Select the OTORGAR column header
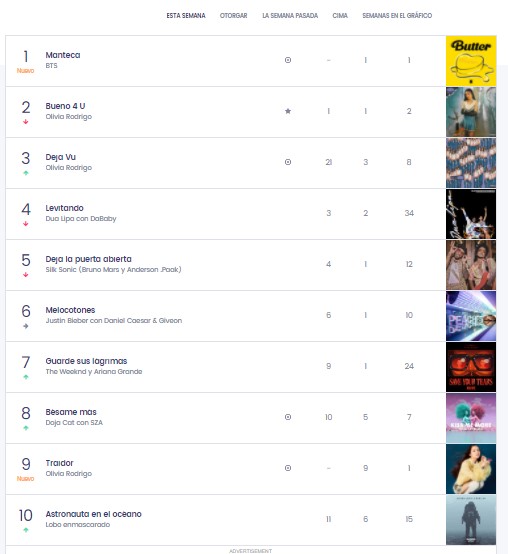This screenshot has width=508, height=554. pos(234,16)
